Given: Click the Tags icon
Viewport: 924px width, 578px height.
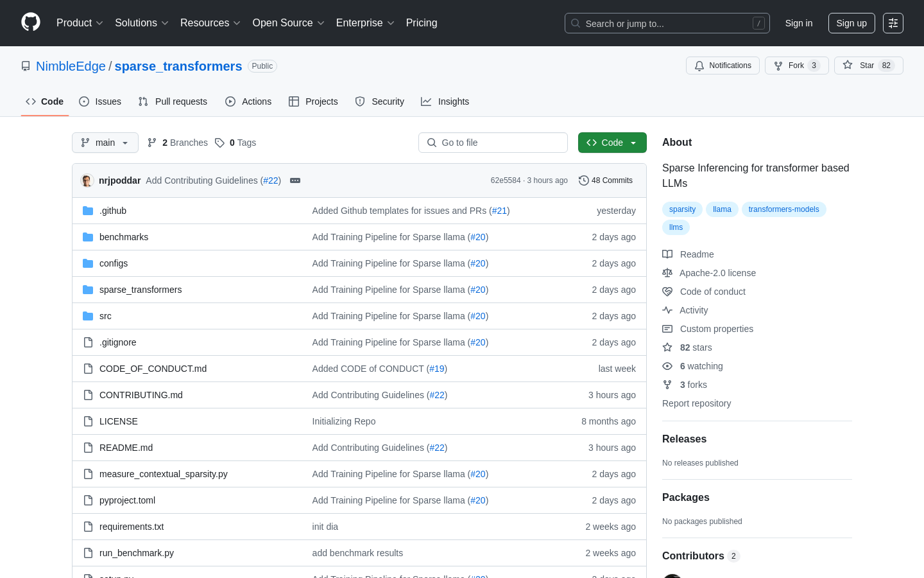Looking at the screenshot, I should (219, 143).
